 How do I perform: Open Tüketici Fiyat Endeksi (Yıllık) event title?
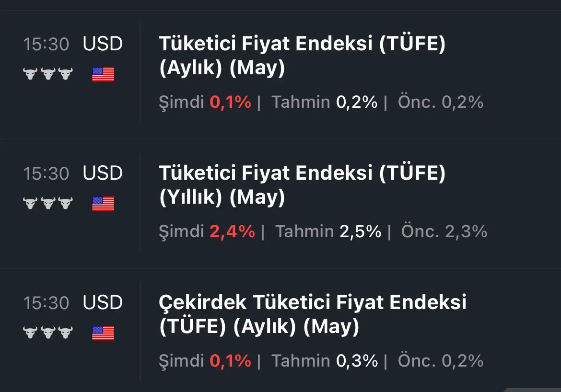tap(303, 185)
